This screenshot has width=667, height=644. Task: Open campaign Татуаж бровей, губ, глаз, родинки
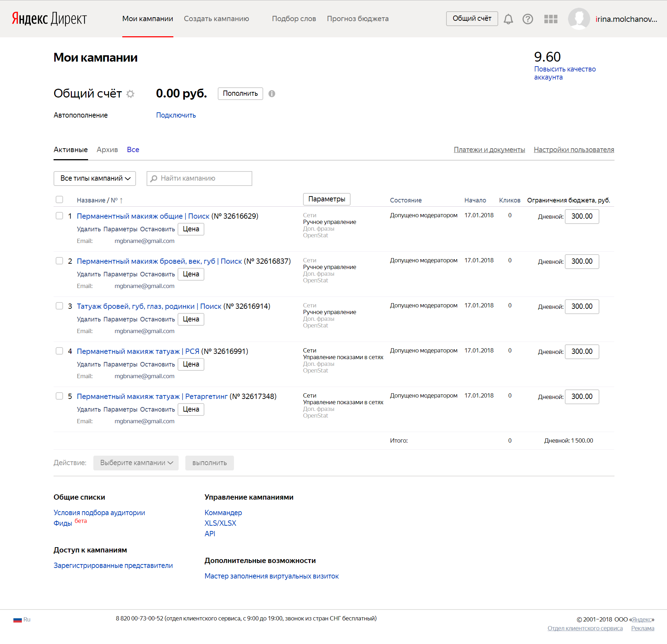pyautogui.click(x=149, y=306)
